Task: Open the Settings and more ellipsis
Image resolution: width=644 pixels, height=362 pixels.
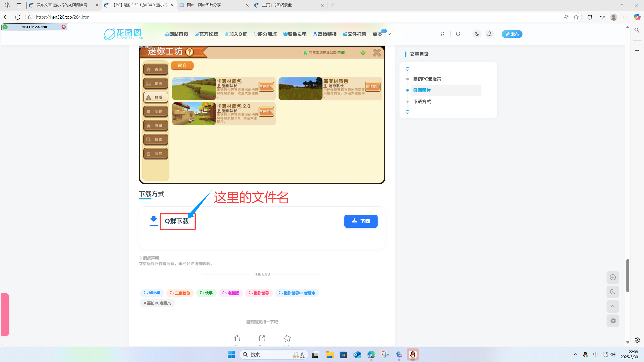Action: coord(625,17)
